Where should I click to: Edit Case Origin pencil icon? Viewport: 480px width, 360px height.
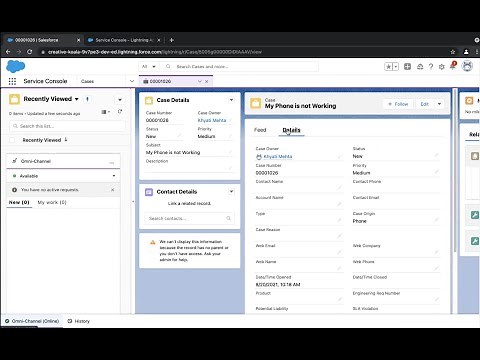437,220
